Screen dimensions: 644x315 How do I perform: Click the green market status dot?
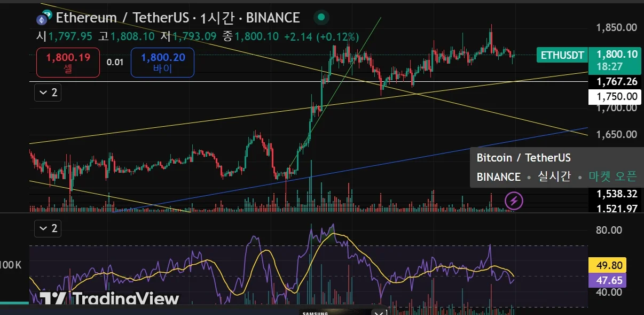[x=321, y=18]
